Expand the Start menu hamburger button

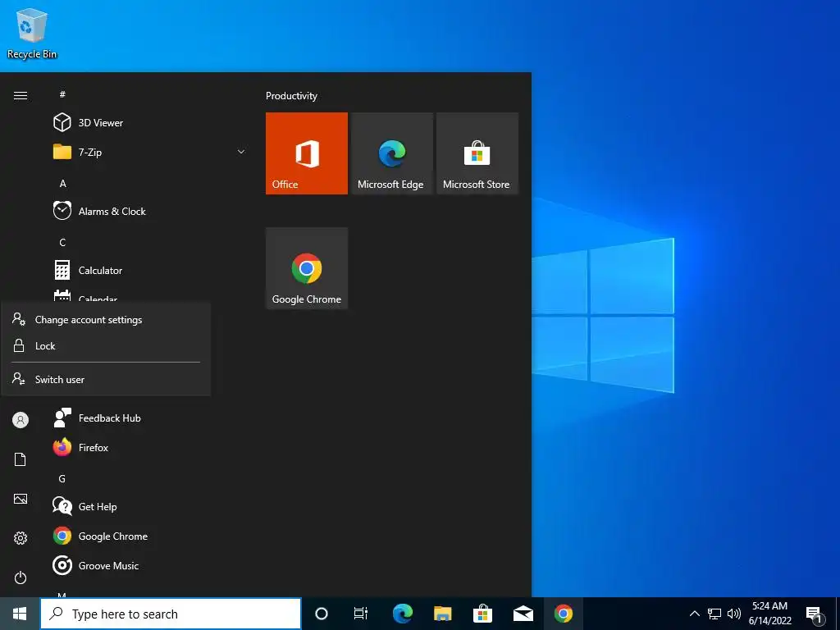(21, 95)
